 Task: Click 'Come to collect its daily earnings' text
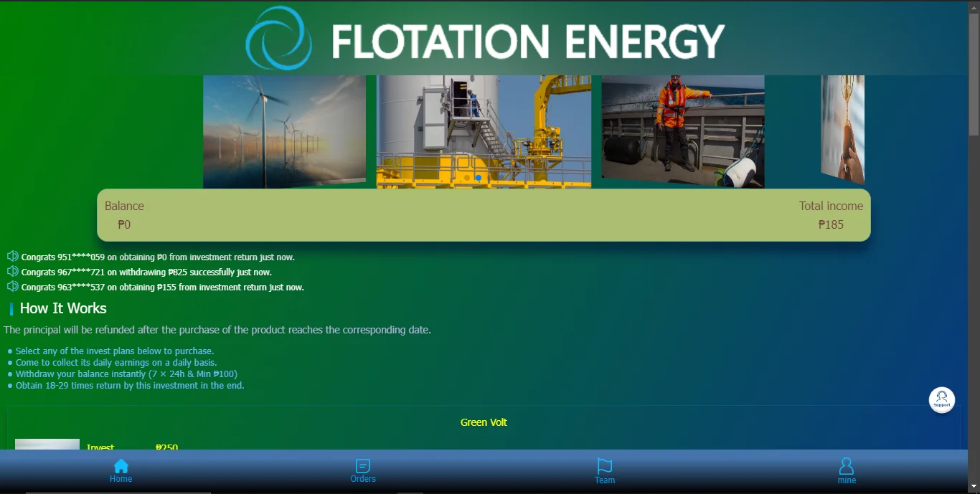(x=116, y=362)
